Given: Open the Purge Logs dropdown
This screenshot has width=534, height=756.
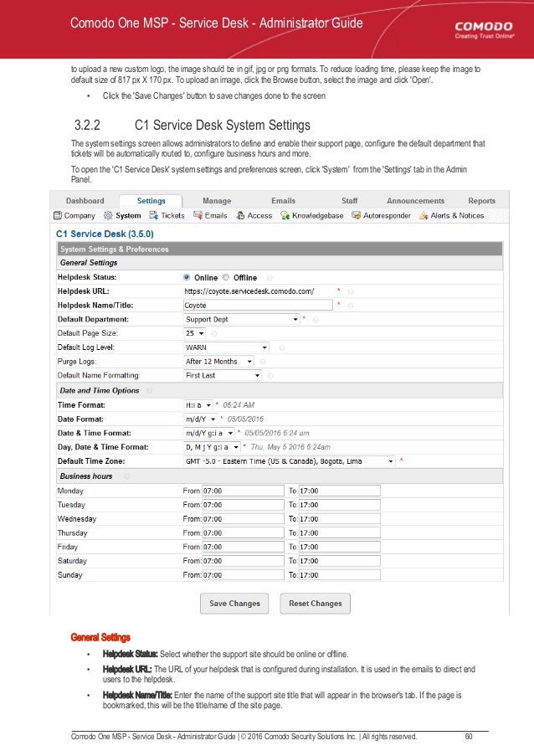Looking at the screenshot, I should [218, 361].
